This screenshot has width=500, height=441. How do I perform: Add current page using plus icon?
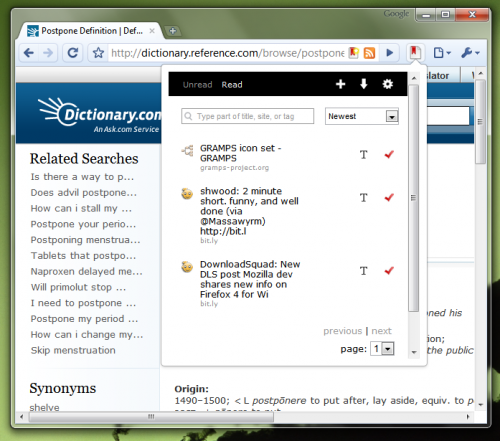pyautogui.click(x=340, y=84)
